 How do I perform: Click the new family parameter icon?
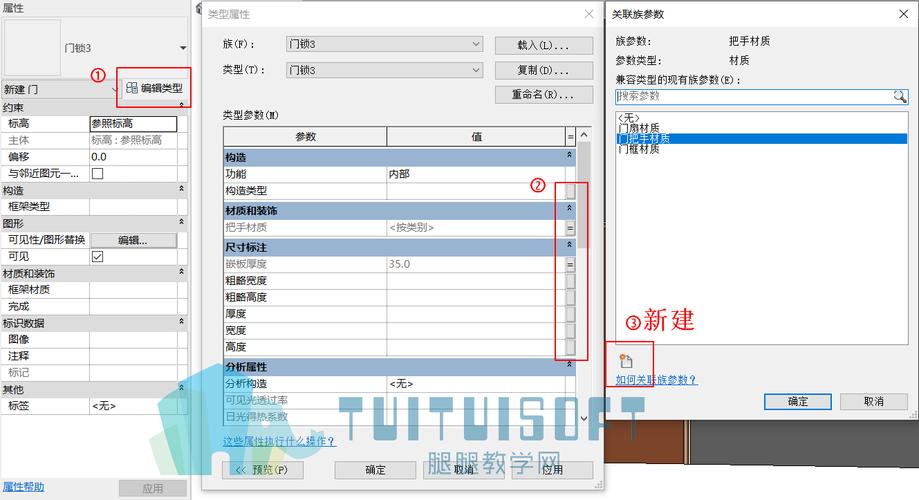pos(626,360)
